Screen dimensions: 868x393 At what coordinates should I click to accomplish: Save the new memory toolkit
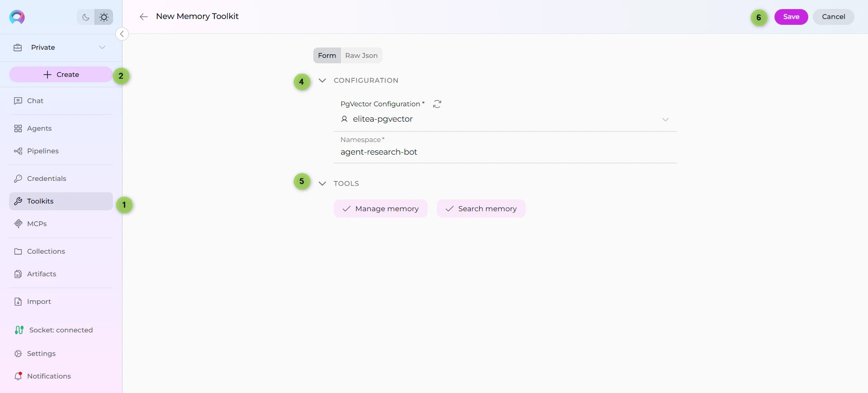point(791,17)
